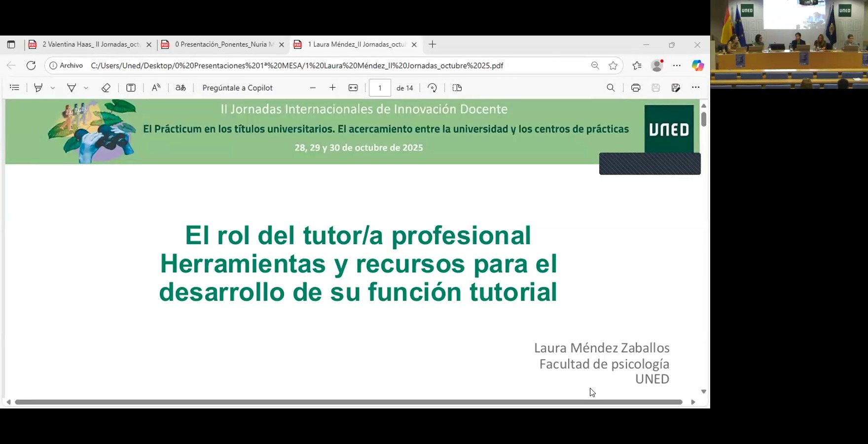
Task: Search within the PDF
Action: pyautogui.click(x=611, y=87)
